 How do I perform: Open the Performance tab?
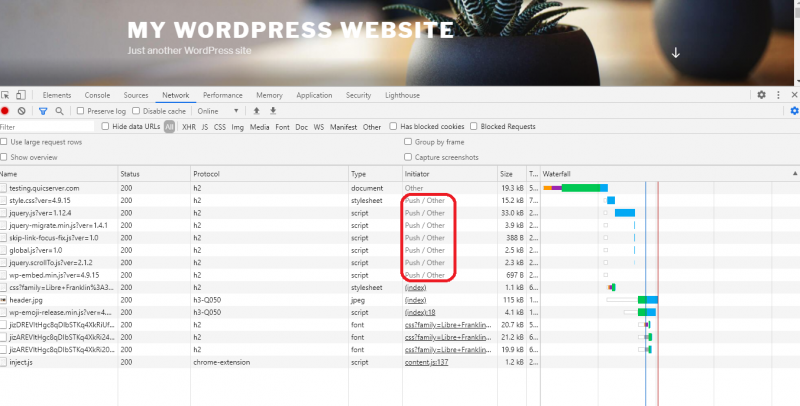pyautogui.click(x=222, y=95)
